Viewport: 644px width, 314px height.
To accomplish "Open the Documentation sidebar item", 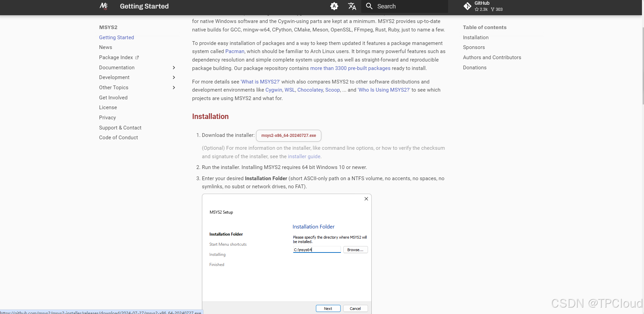I will (x=117, y=68).
